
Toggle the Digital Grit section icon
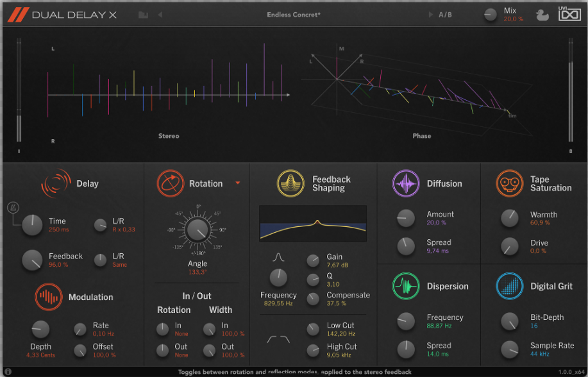pos(509,286)
